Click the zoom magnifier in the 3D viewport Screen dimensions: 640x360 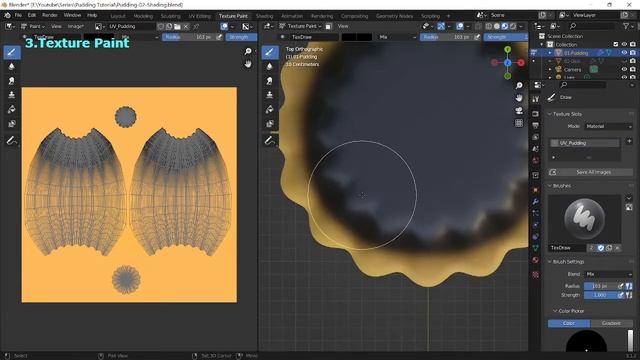[519, 85]
